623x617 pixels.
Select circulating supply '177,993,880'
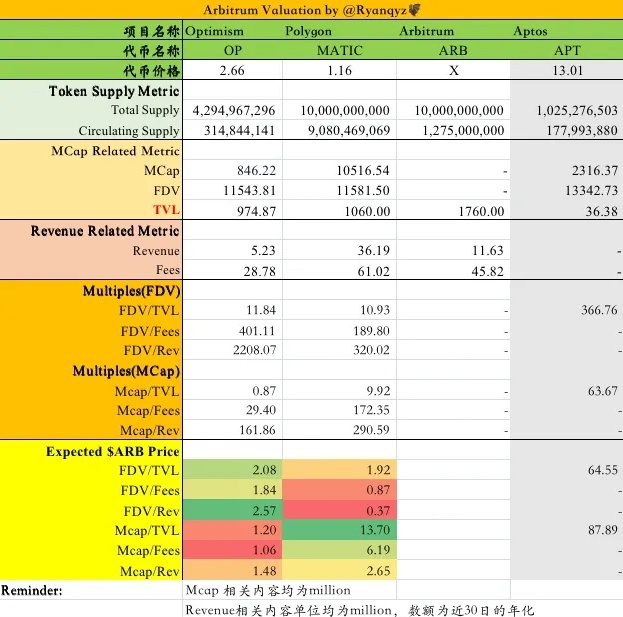pos(582,131)
